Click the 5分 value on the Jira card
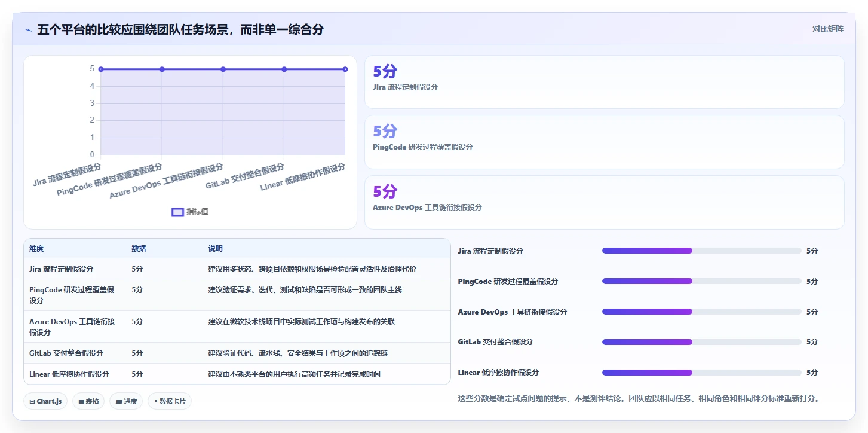Screen dimensions: 868x433 (x=385, y=72)
